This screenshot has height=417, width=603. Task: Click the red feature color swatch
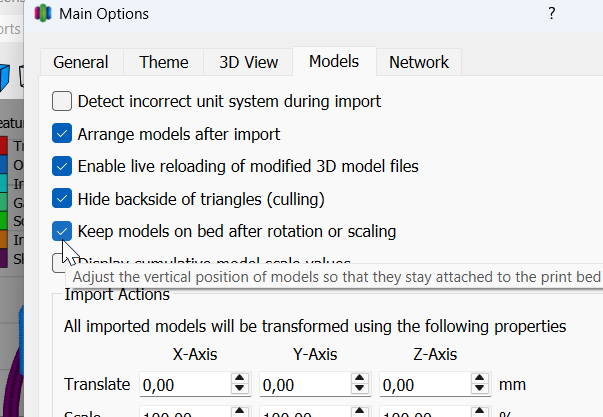(x=3, y=145)
